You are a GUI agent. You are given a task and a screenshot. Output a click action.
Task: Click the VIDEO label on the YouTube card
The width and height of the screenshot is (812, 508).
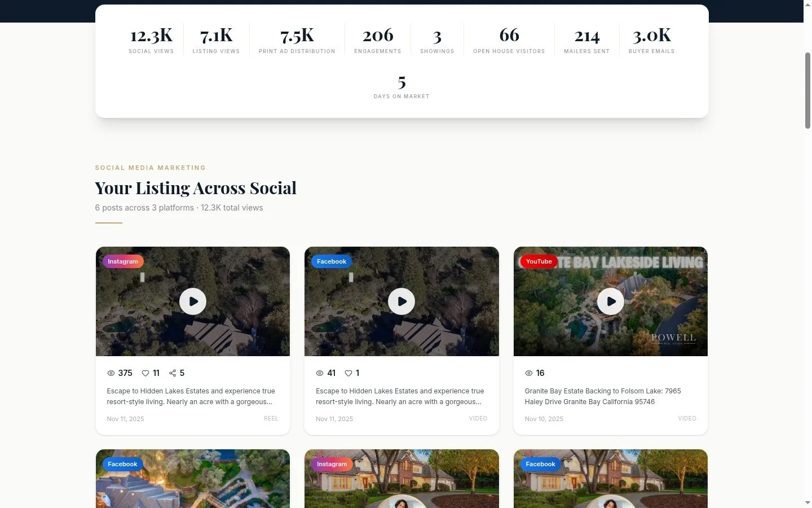pyautogui.click(x=687, y=418)
